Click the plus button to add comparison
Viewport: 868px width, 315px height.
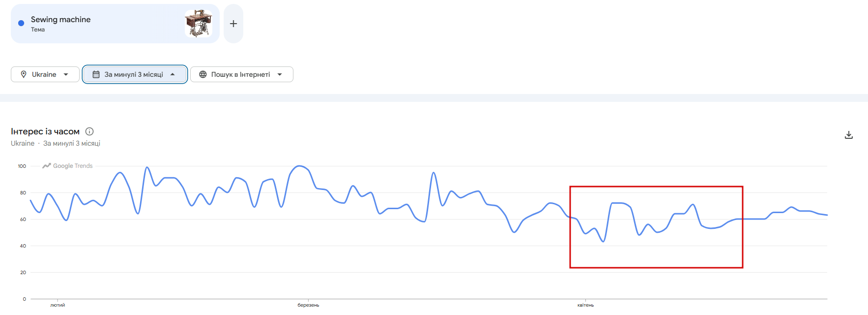coord(233,24)
